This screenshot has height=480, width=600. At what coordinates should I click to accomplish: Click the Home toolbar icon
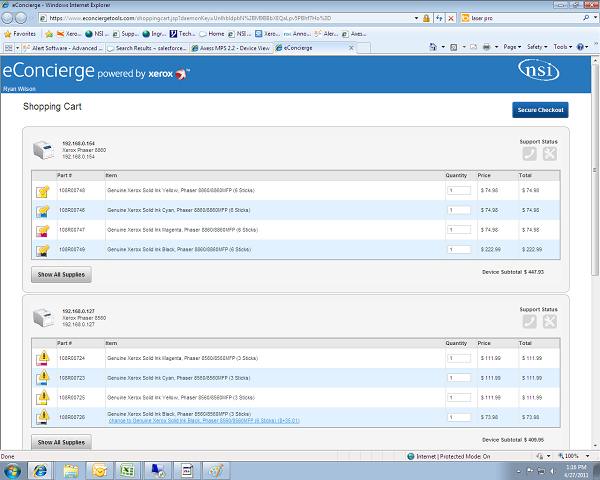coord(433,47)
